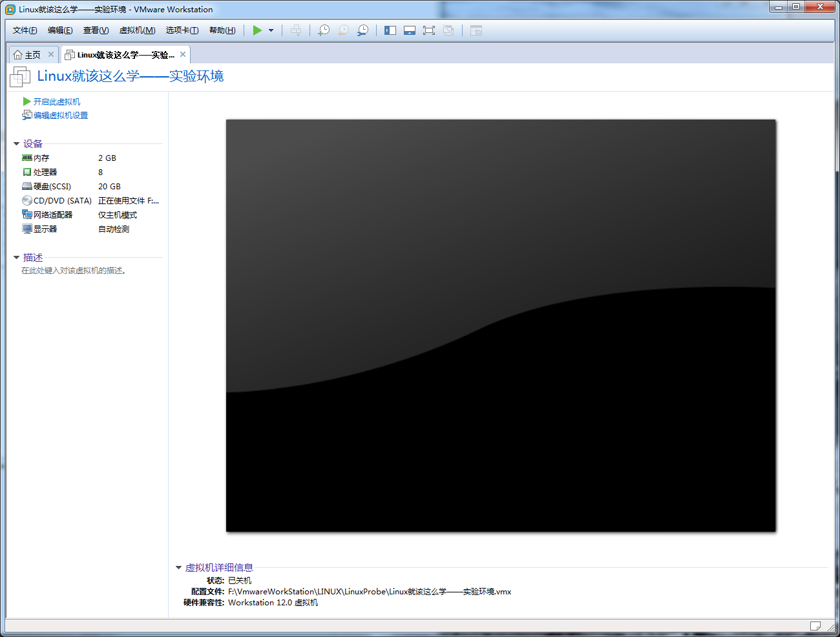Close the Linux就该这么学 tab
This screenshot has height=637, width=840.
coord(183,55)
